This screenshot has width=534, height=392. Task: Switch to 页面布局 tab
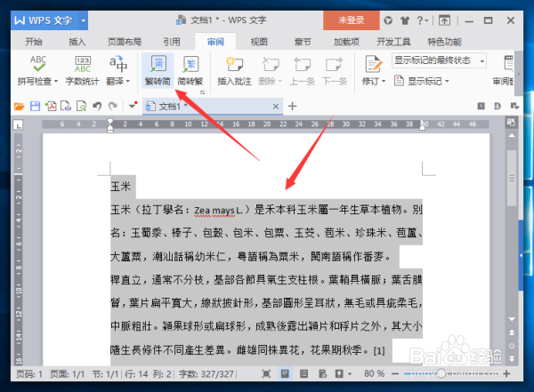point(125,42)
